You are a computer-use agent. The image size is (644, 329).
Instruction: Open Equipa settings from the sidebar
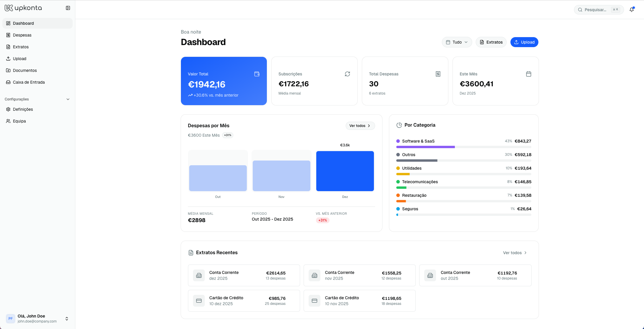pos(19,121)
